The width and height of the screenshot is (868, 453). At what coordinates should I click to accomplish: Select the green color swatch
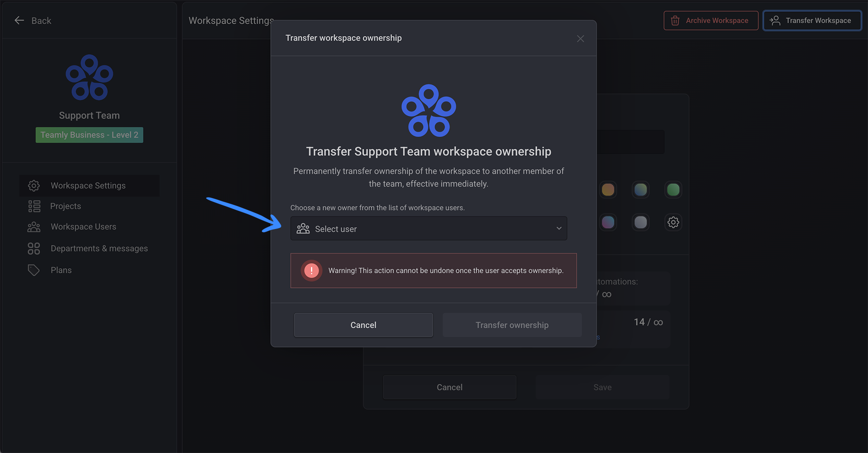point(673,189)
